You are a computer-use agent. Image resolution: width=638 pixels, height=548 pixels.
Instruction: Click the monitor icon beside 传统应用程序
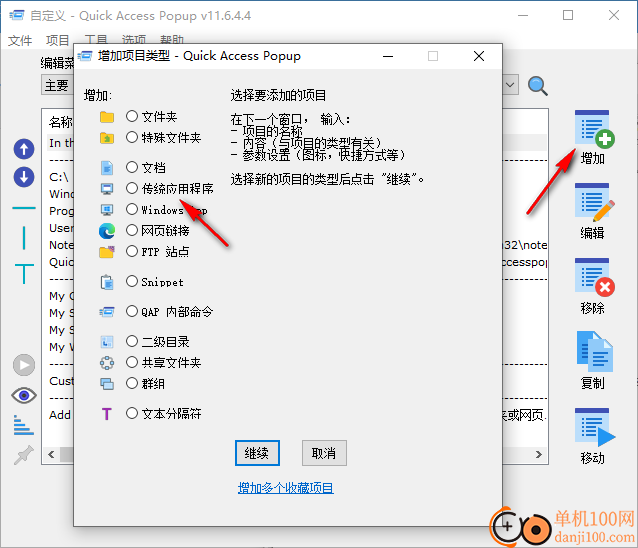107,189
